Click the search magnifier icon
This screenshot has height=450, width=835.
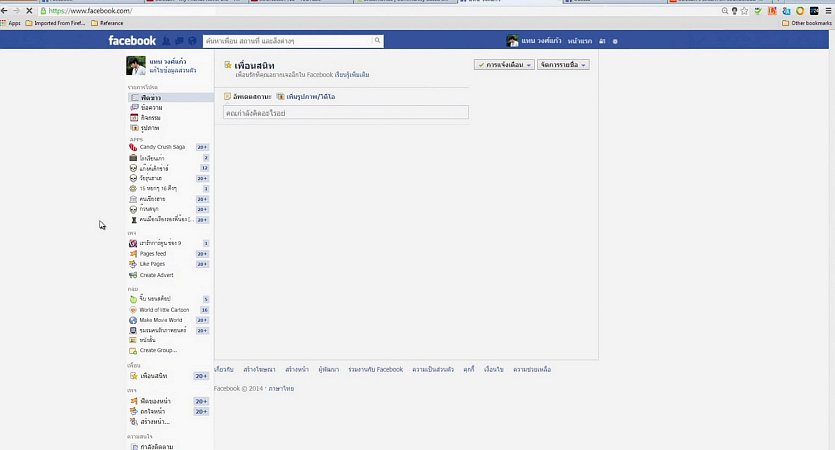click(377, 41)
